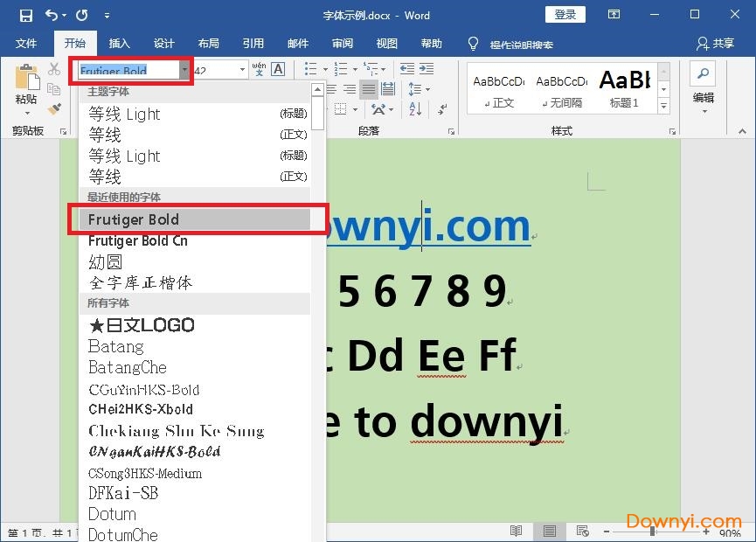Toggle Justify paragraph alignment
This screenshot has height=542, width=756.
(x=368, y=89)
